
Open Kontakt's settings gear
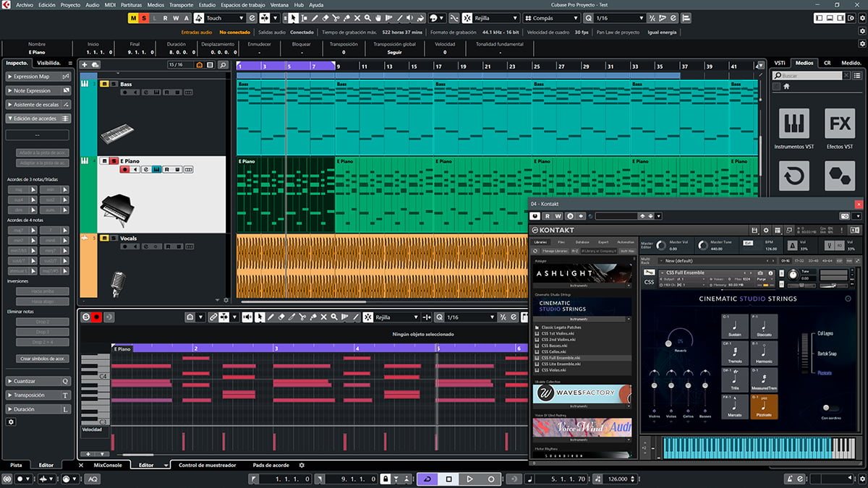coord(766,230)
